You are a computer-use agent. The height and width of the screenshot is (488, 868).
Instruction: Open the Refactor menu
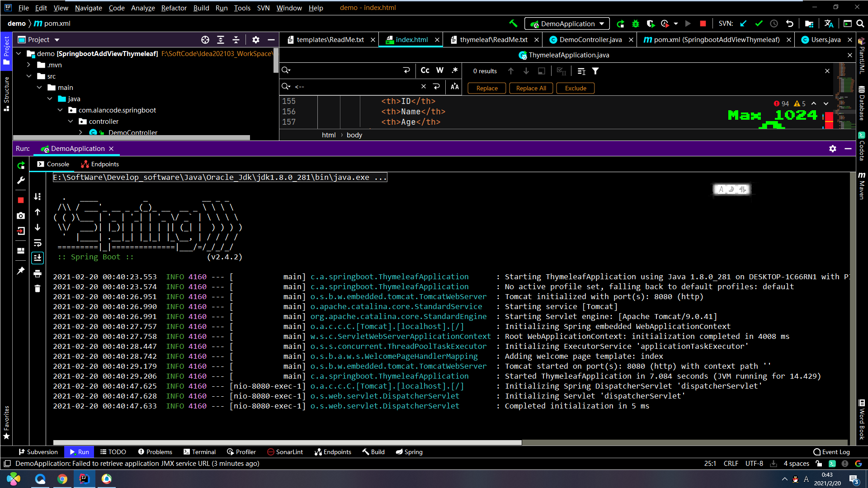pos(174,8)
